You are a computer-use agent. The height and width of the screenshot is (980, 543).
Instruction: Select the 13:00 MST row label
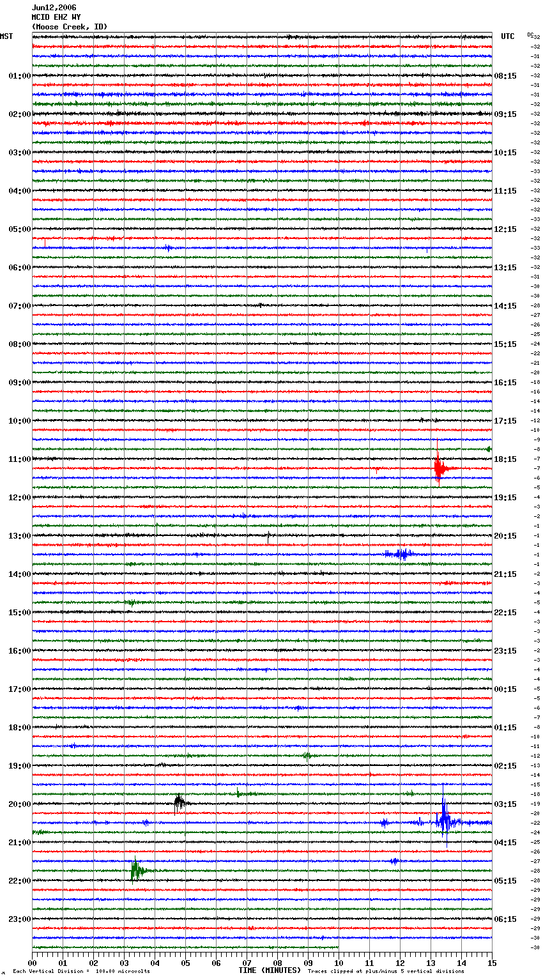tap(20, 536)
